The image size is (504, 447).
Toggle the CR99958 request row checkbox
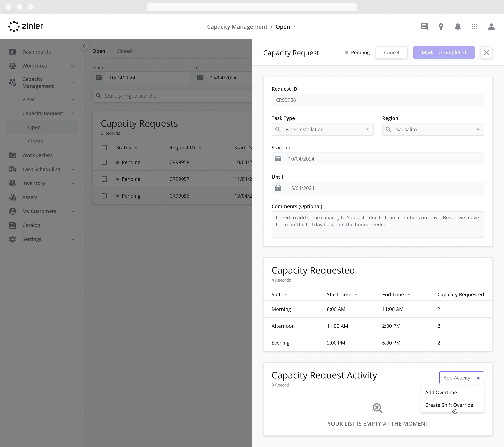coord(104,162)
